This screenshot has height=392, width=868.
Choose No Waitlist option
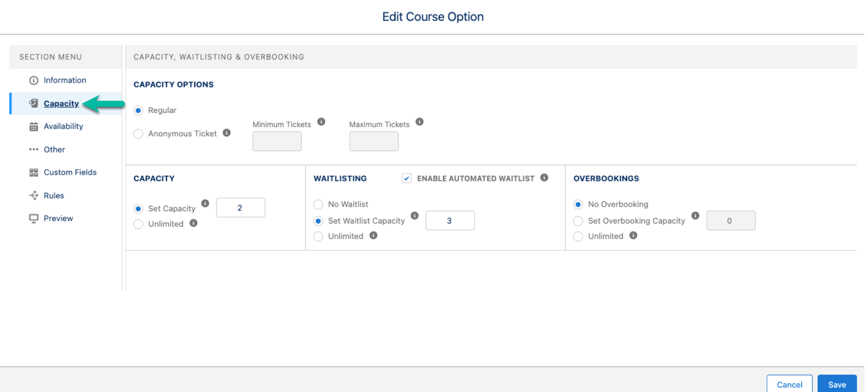click(318, 204)
